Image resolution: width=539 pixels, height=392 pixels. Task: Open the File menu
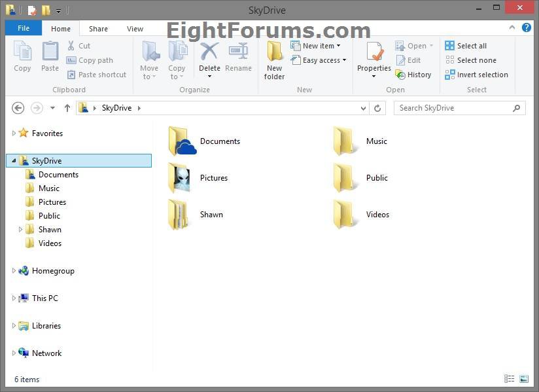click(23, 28)
